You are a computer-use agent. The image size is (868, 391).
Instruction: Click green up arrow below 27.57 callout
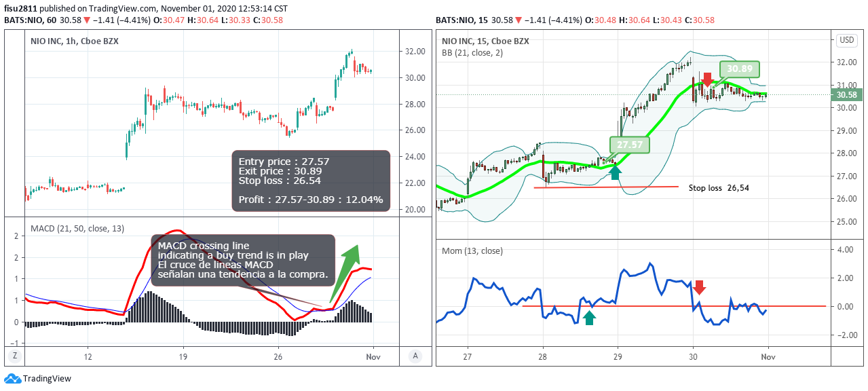[x=615, y=172]
